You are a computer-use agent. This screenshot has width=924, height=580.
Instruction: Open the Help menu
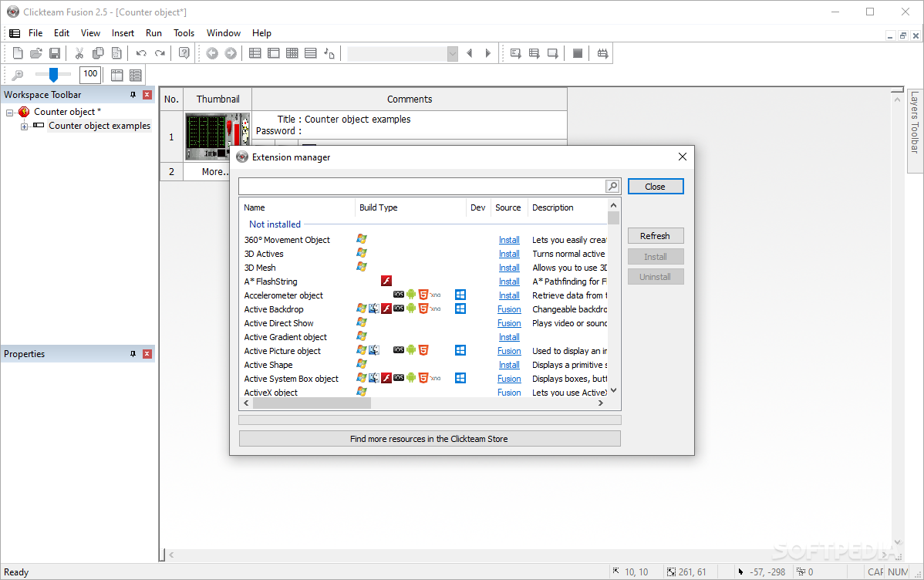(x=261, y=33)
